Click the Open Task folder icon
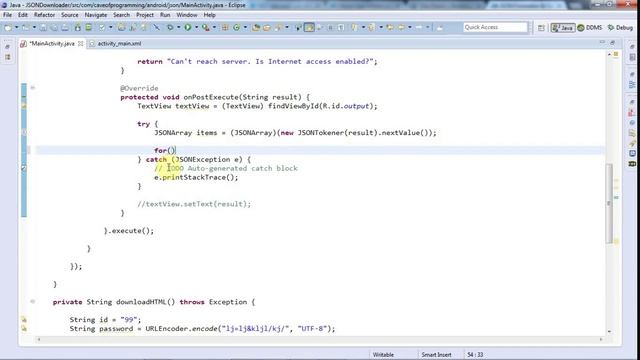This screenshot has height=360, width=640. point(267,27)
